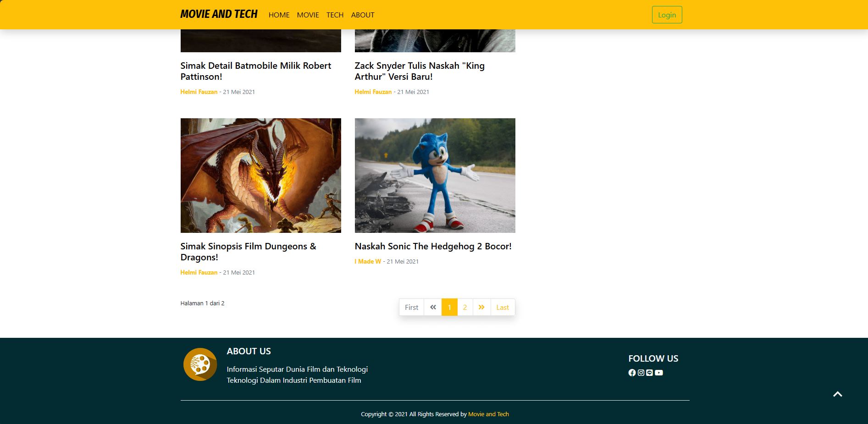This screenshot has height=424, width=868.
Task: Open the Zack Snyder King Arthur article
Action: [420, 71]
